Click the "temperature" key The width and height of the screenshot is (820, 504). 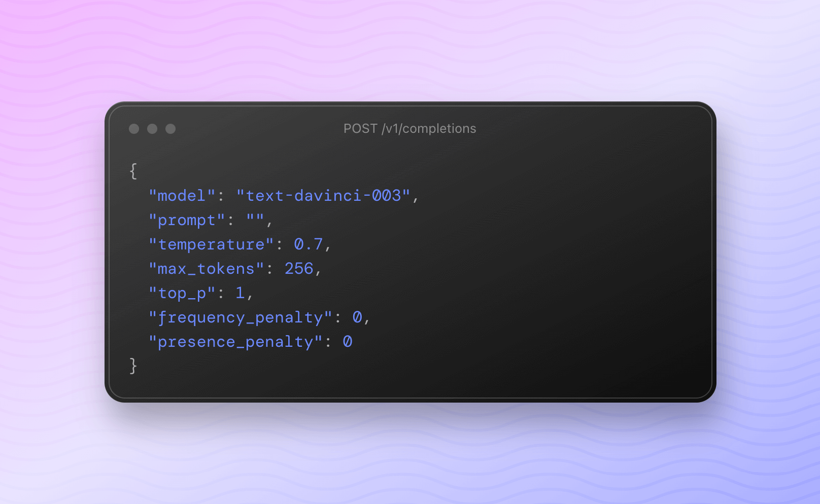point(211,244)
